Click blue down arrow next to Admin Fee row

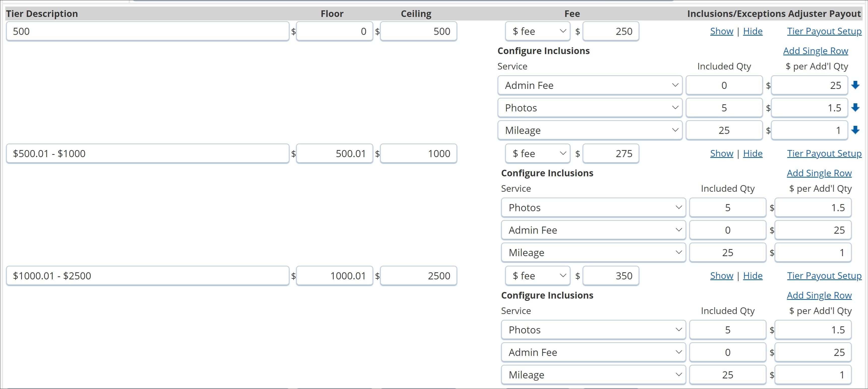click(x=855, y=85)
